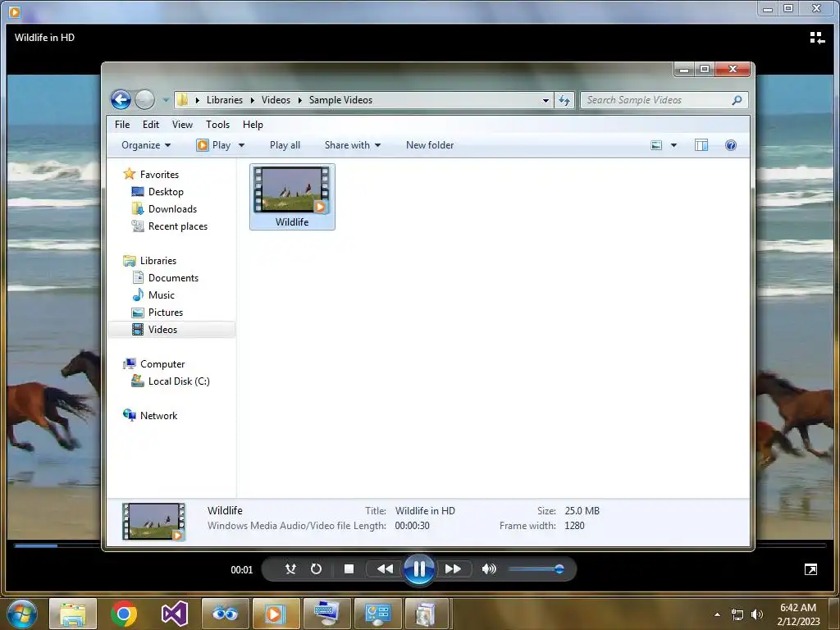Select Videos library in sidebar
This screenshot has width=840, height=630.
[171, 330]
